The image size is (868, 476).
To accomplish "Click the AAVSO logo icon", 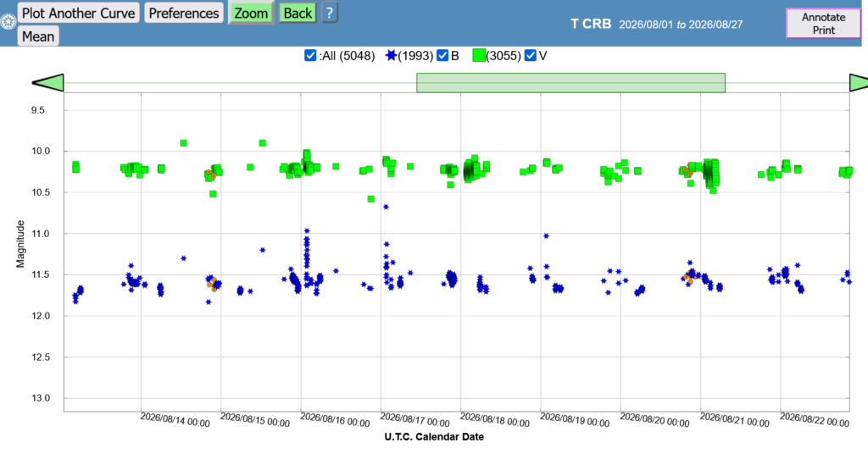I will coord(8,22).
